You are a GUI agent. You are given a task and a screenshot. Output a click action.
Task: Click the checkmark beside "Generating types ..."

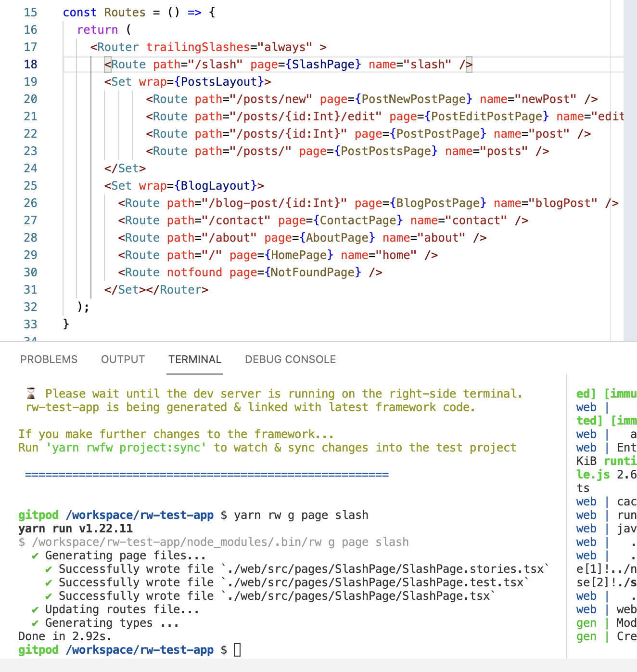tap(35, 622)
